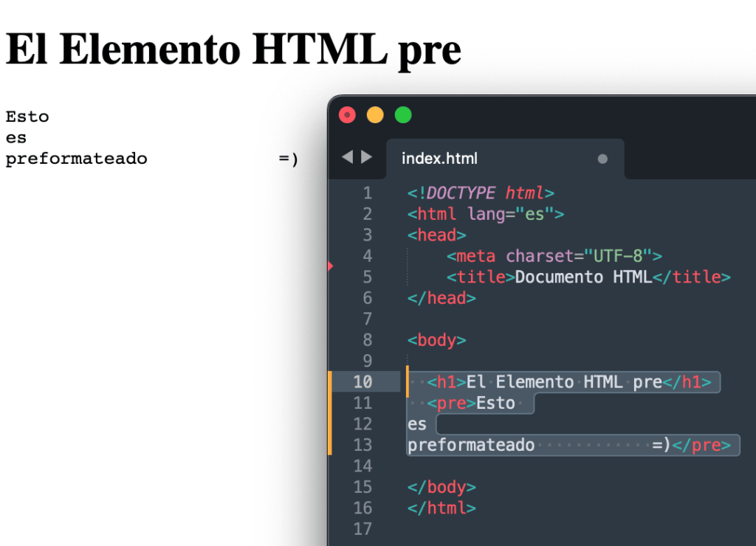Viewport: 756px width, 546px height.
Task: Click the forward navigation arrow
Action: pyautogui.click(x=366, y=156)
